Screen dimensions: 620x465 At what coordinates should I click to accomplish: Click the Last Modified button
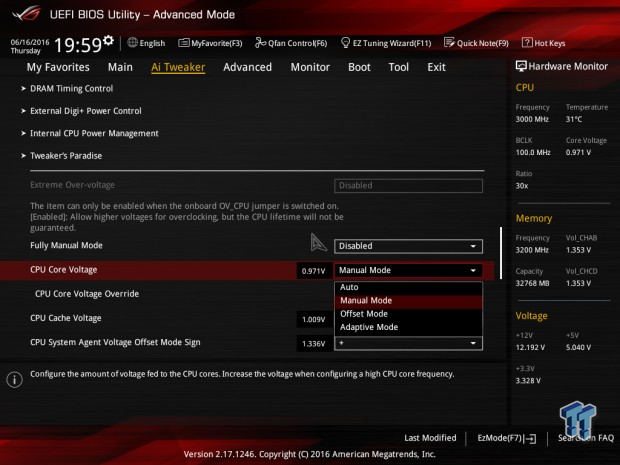430,438
